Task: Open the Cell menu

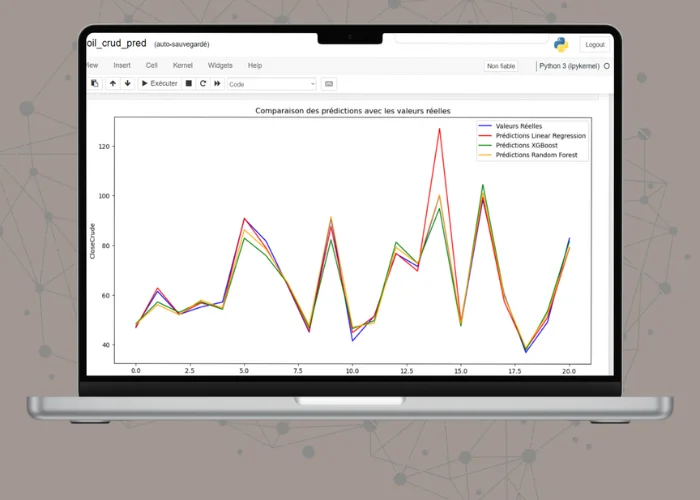Action: click(x=151, y=65)
